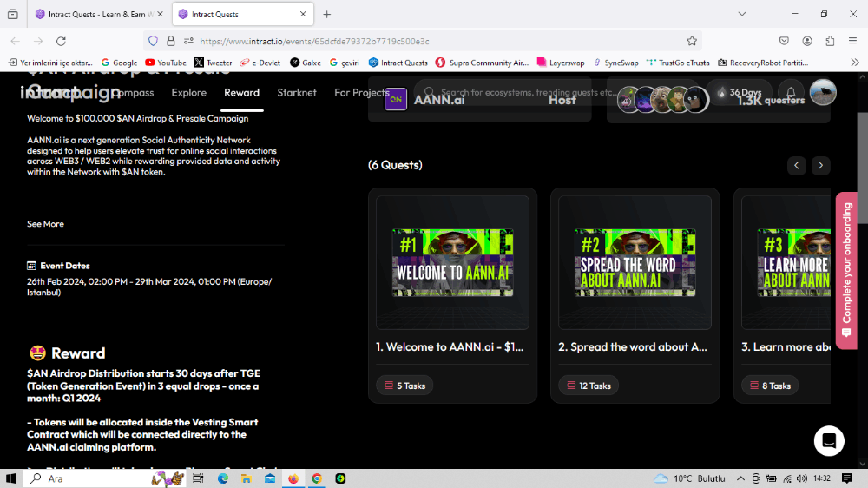Open the Windows Start menu
The height and width of the screenshot is (488, 868).
(11, 478)
